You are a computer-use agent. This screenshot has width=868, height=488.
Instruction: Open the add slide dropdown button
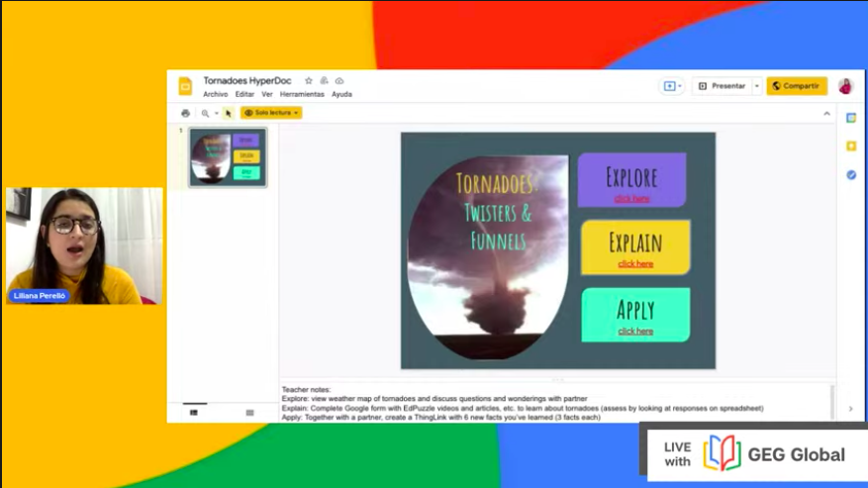pos(672,86)
